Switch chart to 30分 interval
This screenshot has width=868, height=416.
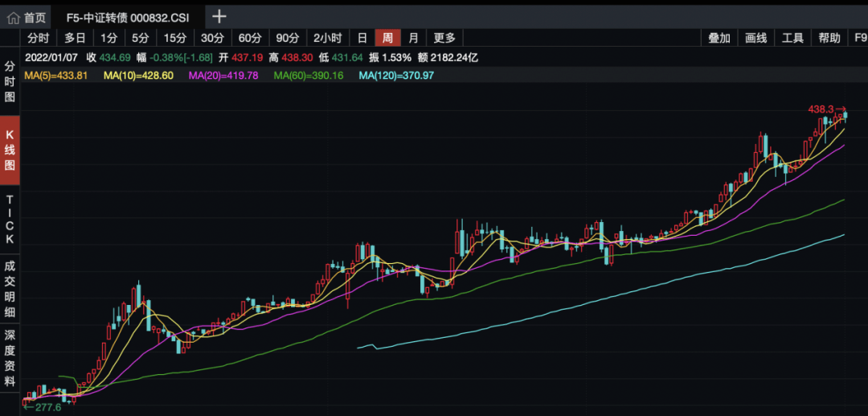coord(212,39)
